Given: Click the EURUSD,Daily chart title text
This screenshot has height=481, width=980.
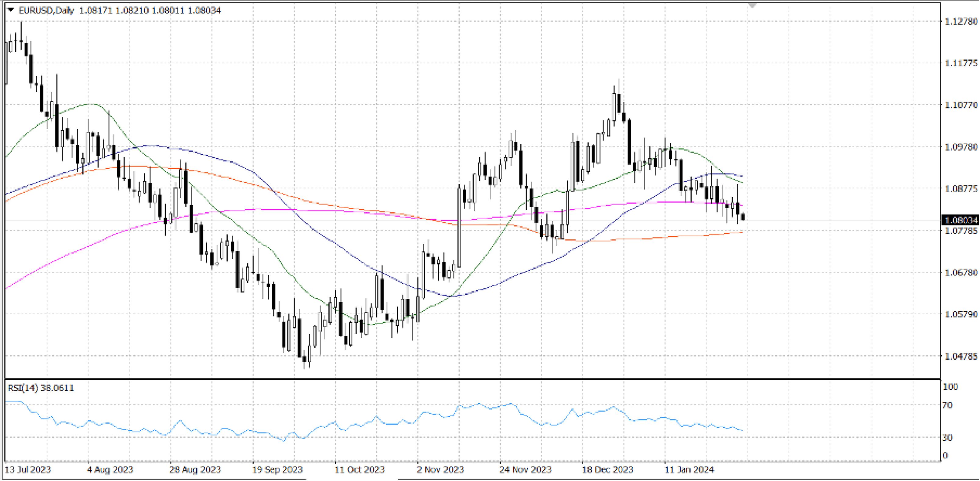Looking at the screenshot, I should 46,10.
